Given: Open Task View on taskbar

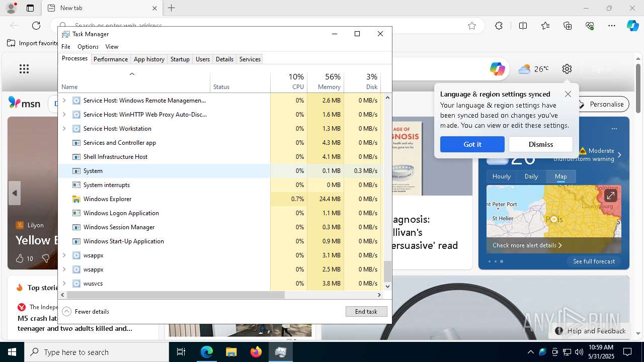Looking at the screenshot, I should 181,352.
